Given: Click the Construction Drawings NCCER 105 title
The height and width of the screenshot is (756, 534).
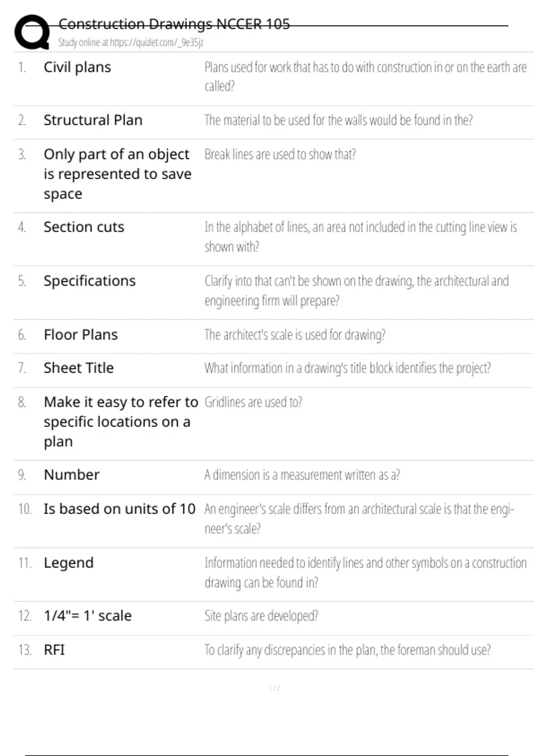Looking at the screenshot, I should click(x=174, y=24).
